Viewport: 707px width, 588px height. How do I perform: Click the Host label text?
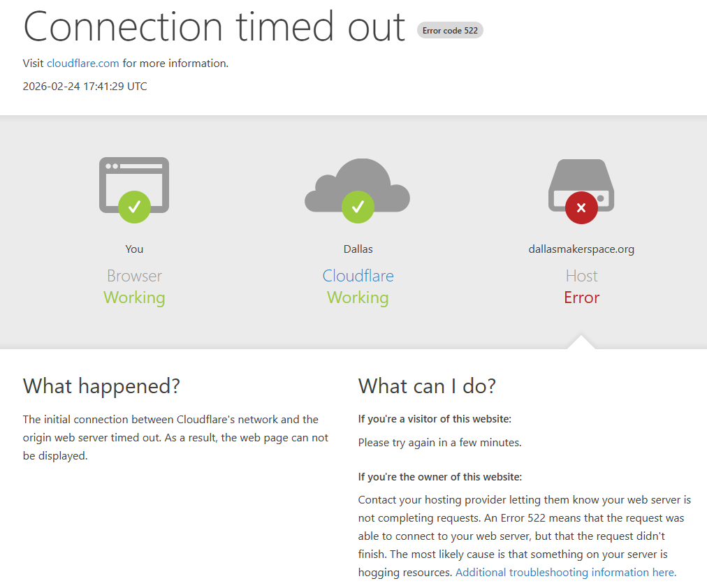click(582, 276)
